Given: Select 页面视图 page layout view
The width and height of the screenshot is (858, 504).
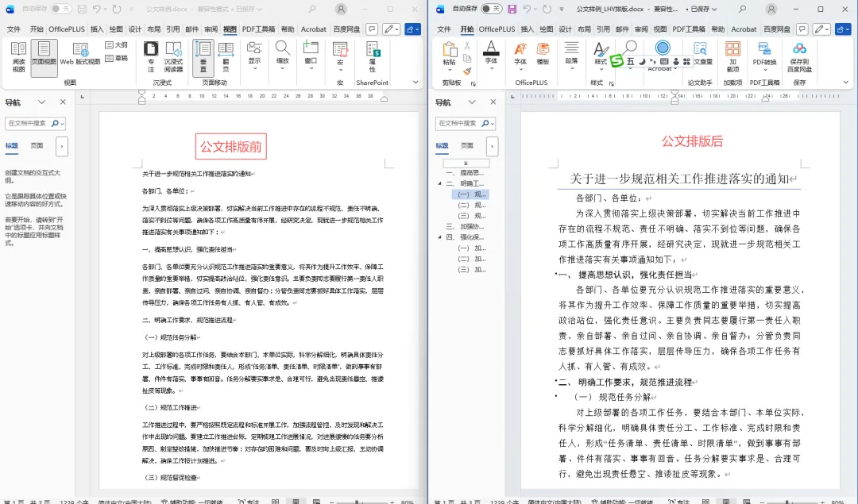Looking at the screenshot, I should 44,57.
